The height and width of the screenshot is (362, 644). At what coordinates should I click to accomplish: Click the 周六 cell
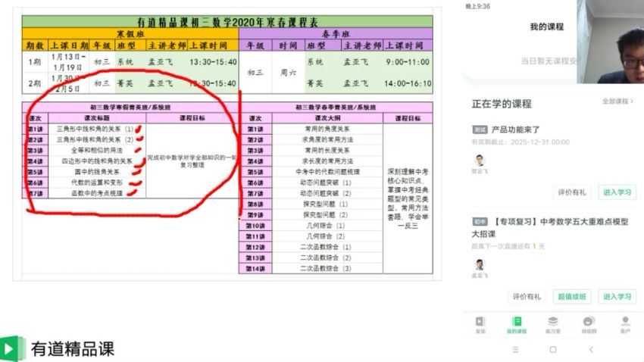(289, 73)
